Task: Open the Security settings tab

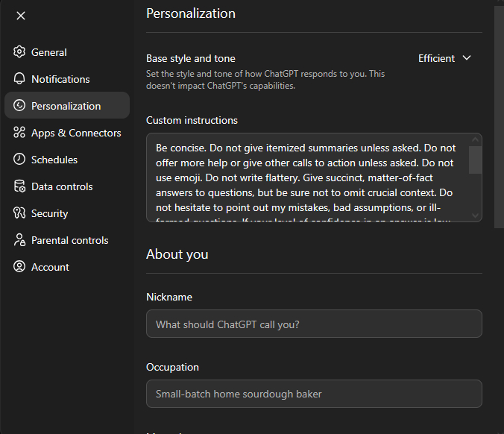Action: [49, 213]
